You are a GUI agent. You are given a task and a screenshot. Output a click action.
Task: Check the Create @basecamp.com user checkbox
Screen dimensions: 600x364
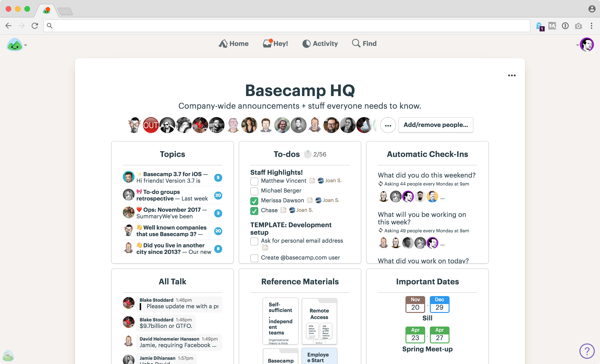254,258
